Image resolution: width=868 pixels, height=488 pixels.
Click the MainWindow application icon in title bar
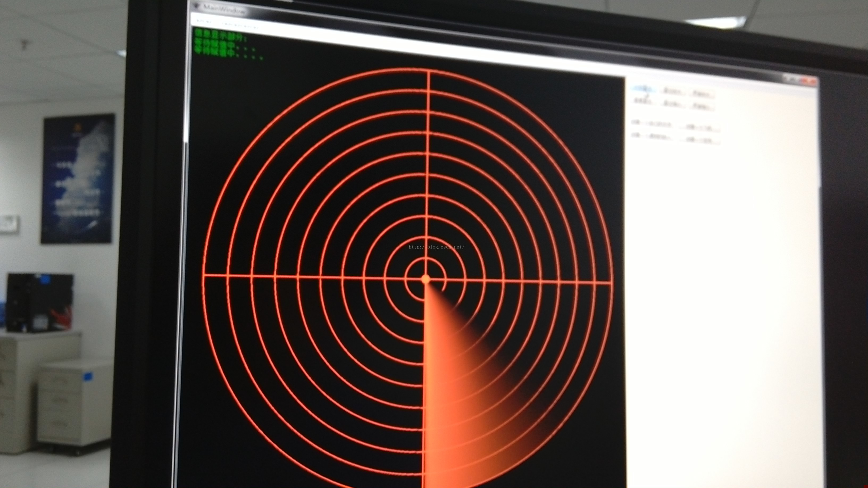(197, 6)
